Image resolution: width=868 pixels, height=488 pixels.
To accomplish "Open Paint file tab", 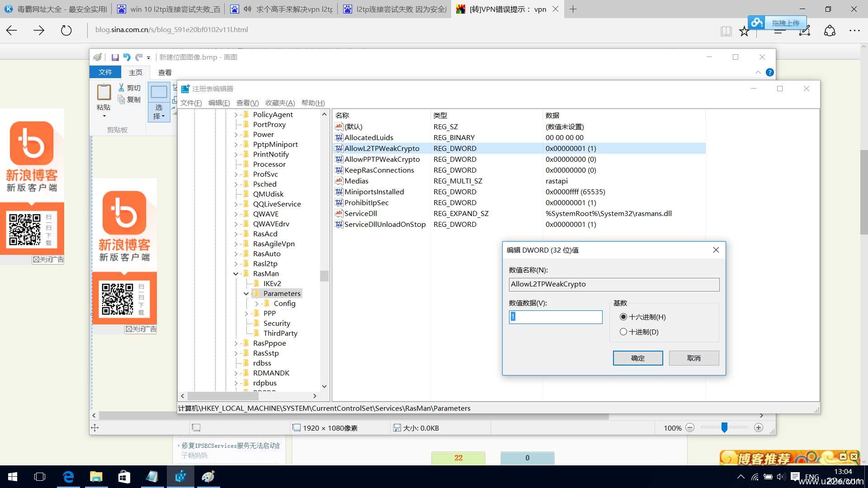I will 105,72.
